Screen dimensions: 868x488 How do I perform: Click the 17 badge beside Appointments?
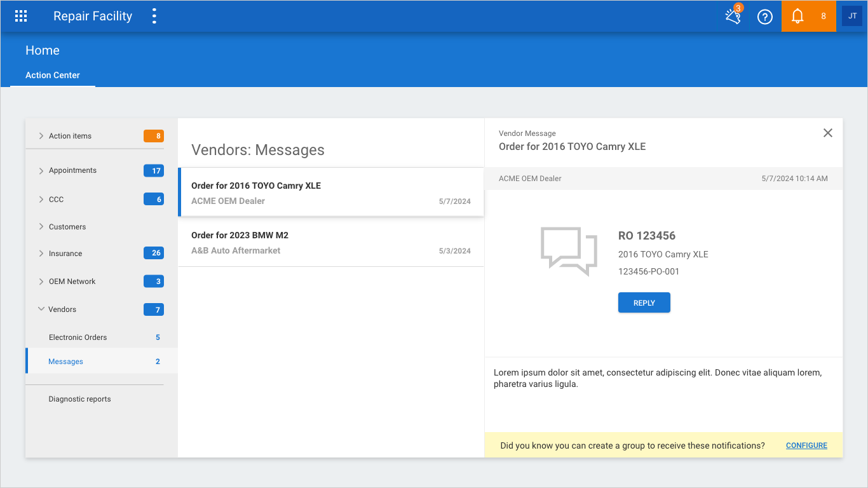(x=154, y=170)
